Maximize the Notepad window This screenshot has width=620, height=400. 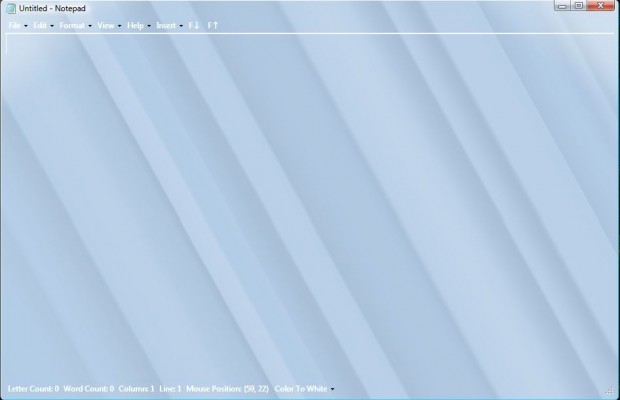click(x=578, y=5)
